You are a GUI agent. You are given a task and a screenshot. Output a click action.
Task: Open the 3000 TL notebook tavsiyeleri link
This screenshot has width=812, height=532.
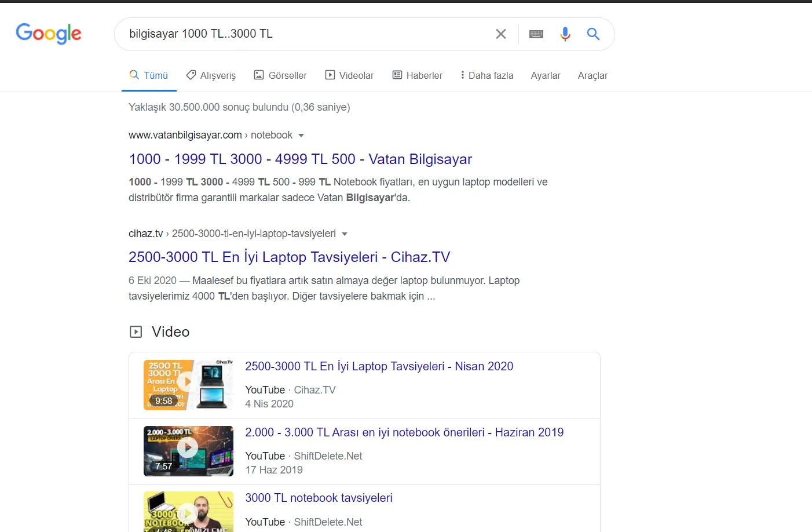click(319, 498)
